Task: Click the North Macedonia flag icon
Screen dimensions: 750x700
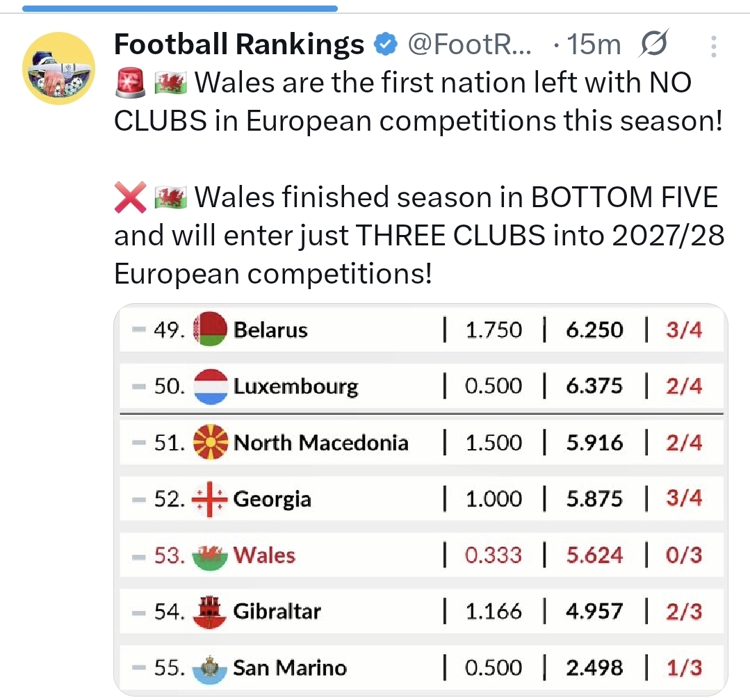Action: click(x=211, y=443)
